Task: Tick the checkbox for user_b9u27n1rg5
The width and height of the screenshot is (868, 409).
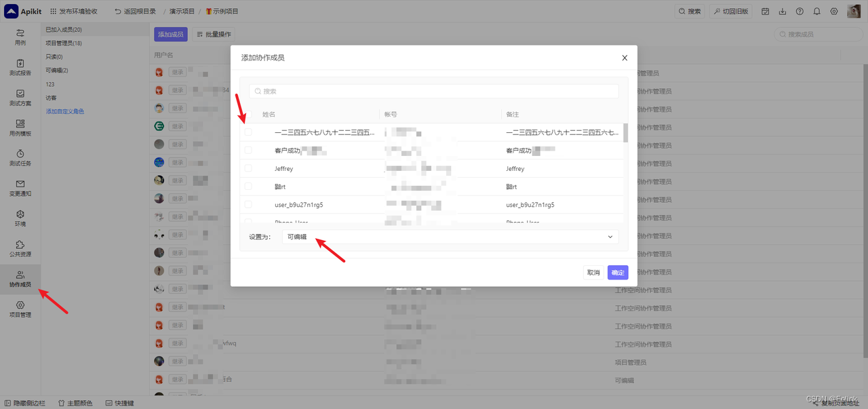Action: [x=248, y=203]
